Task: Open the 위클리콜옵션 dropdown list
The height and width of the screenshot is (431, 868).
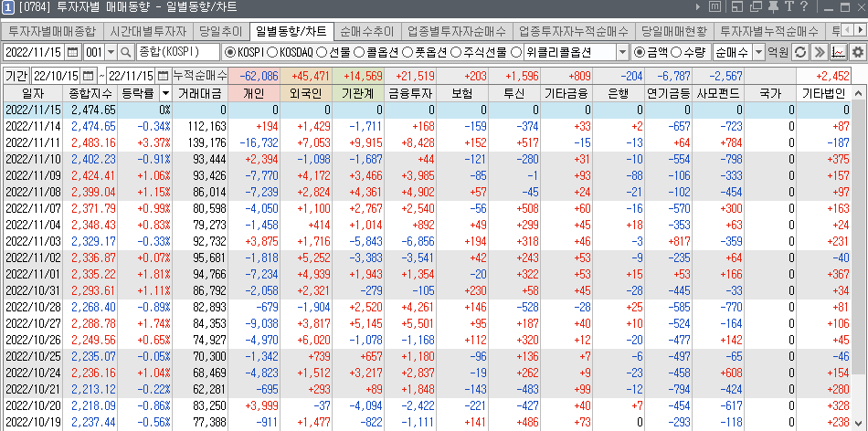Action: (622, 52)
